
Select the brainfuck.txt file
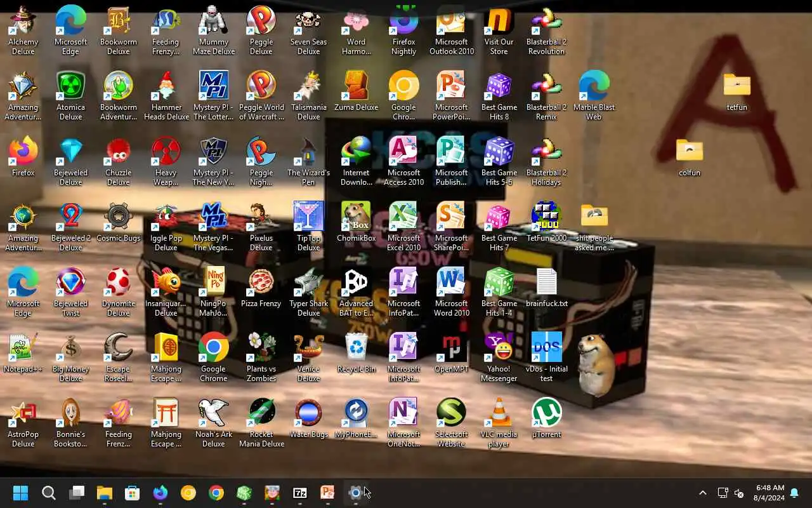pyautogui.click(x=547, y=288)
